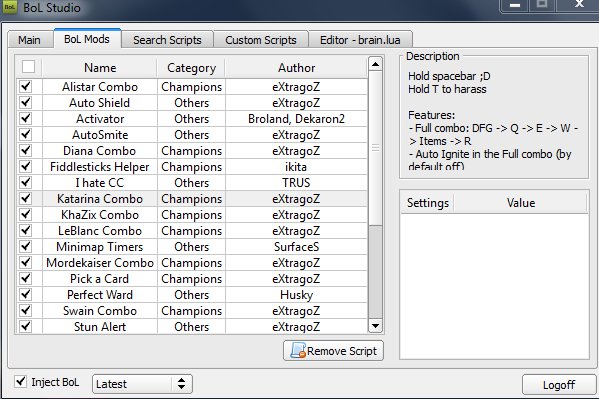Image resolution: width=599 pixels, height=399 pixels.
Task: Open the Latest version dropdown
Action: [142, 384]
